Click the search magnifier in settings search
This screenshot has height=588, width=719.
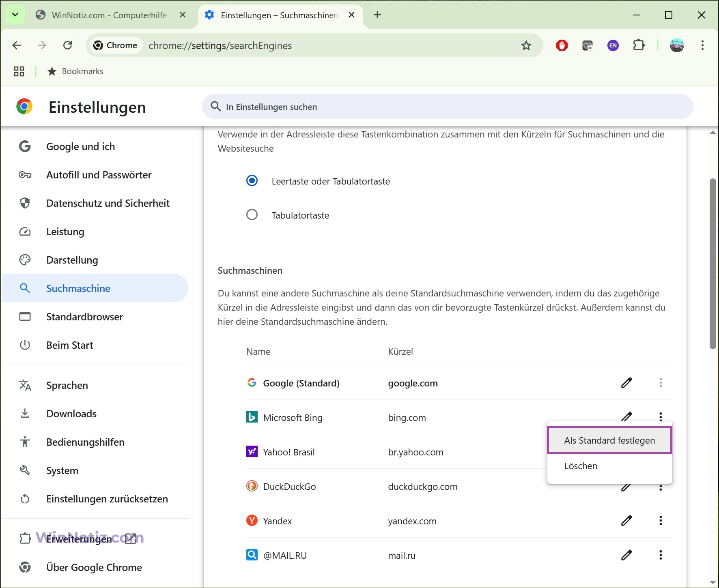tap(216, 107)
